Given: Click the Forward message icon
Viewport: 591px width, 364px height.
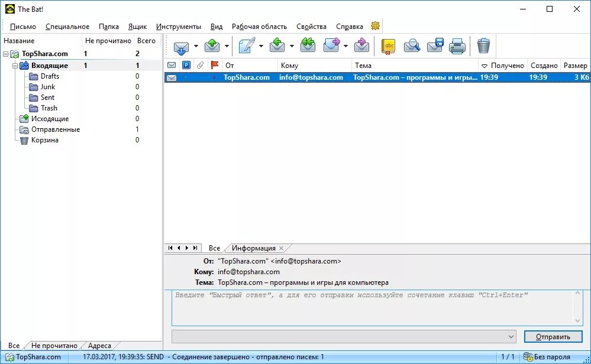Looking at the screenshot, I should pos(331,45).
